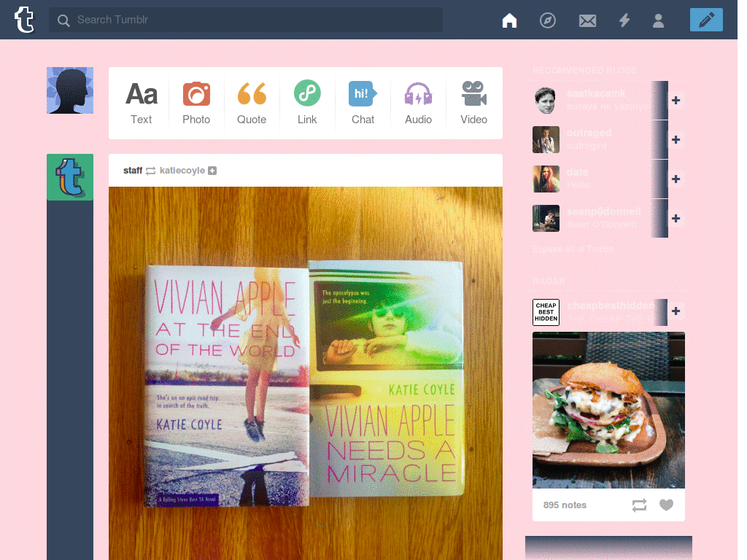The height and width of the screenshot is (560, 747).
Task: Create a new Quote post
Action: [x=252, y=103]
